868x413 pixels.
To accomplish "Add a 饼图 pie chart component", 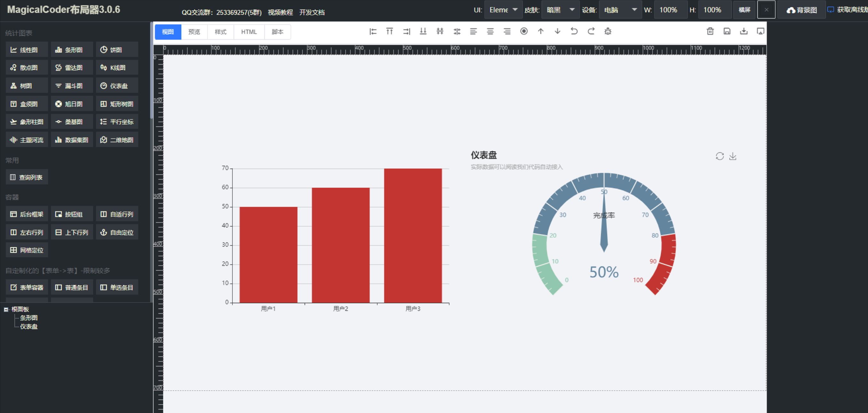I will 117,50.
